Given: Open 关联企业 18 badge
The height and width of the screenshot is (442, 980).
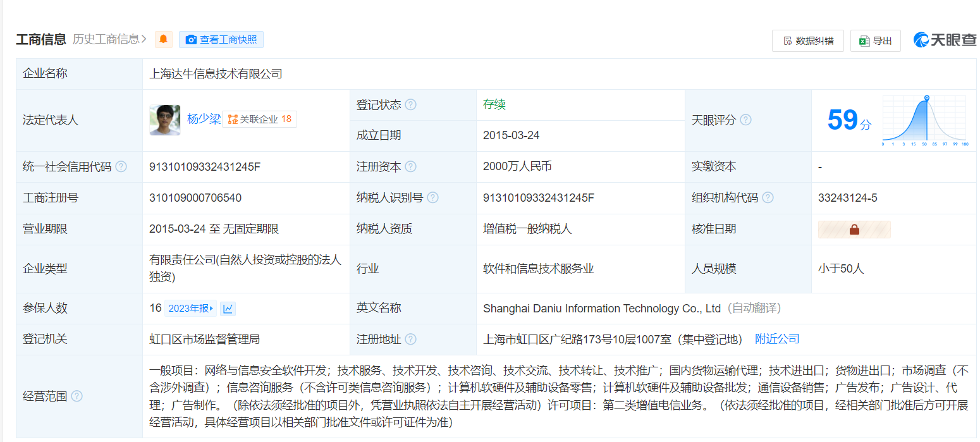Looking at the screenshot, I should pos(259,119).
